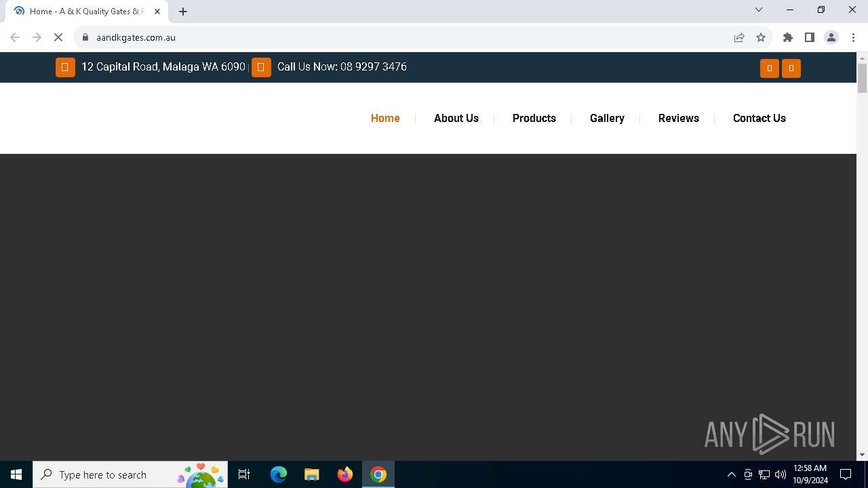View site security lock info
868x488 pixels.
[85, 37]
